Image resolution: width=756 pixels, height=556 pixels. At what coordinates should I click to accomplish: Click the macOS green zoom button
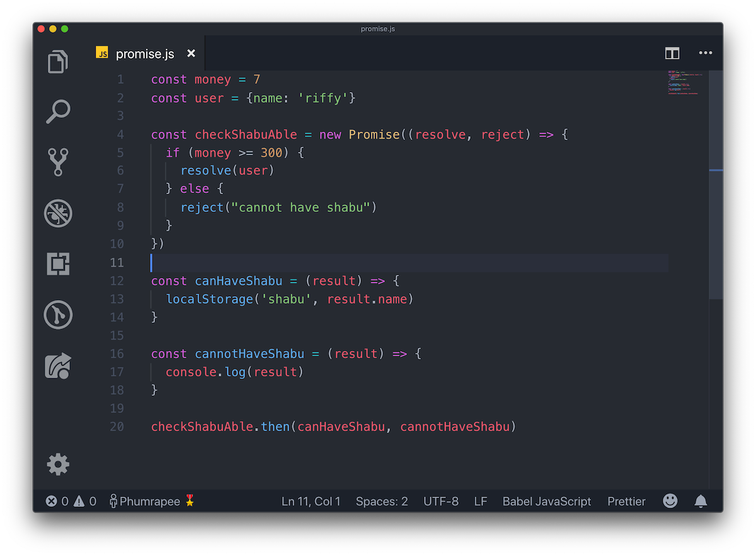pyautogui.click(x=64, y=29)
